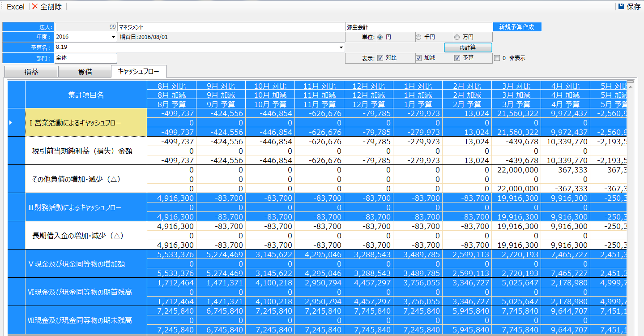
Task: Click the Excel export toolbar item
Action: tap(16, 7)
